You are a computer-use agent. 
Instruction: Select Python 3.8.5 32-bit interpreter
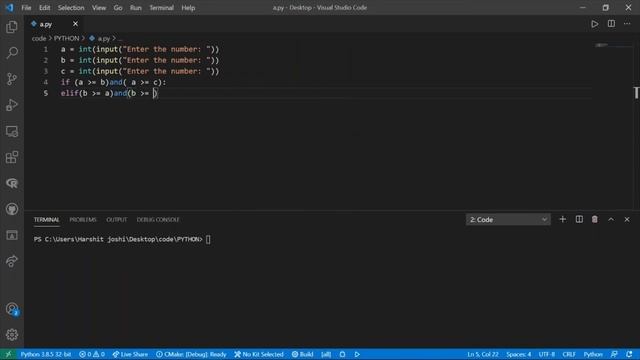point(46,354)
